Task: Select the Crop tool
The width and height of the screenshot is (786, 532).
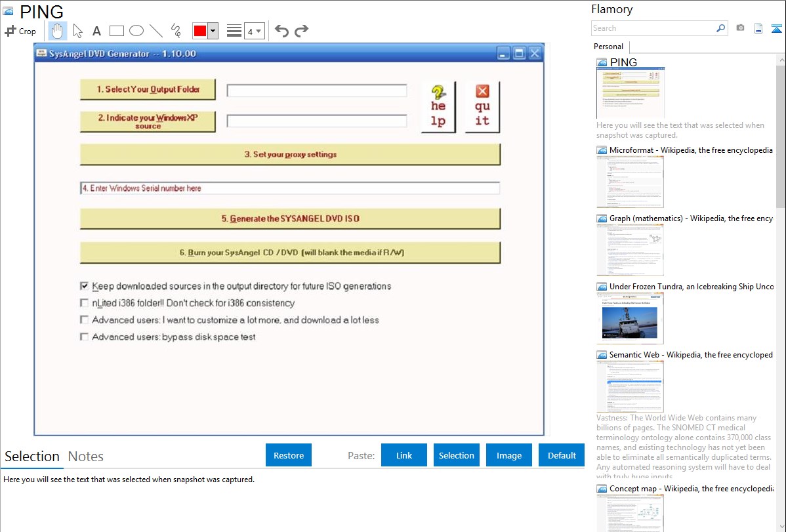Action: tap(20, 31)
